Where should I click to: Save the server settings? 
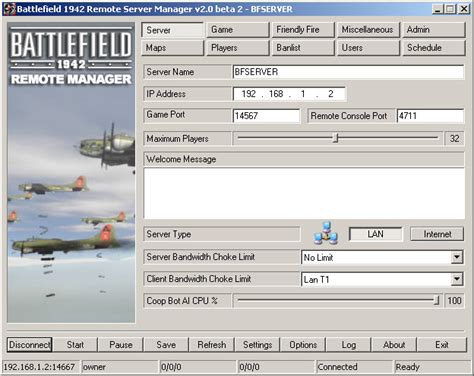click(166, 345)
